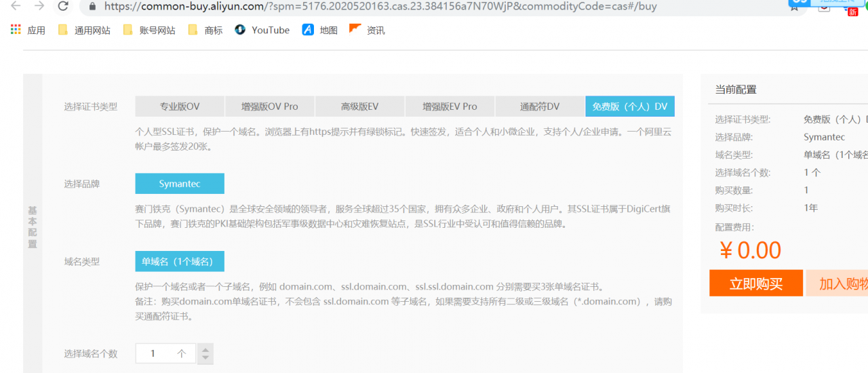The width and height of the screenshot is (868, 373).
Task: Click the Symantec value in current configuration
Action: (824, 137)
